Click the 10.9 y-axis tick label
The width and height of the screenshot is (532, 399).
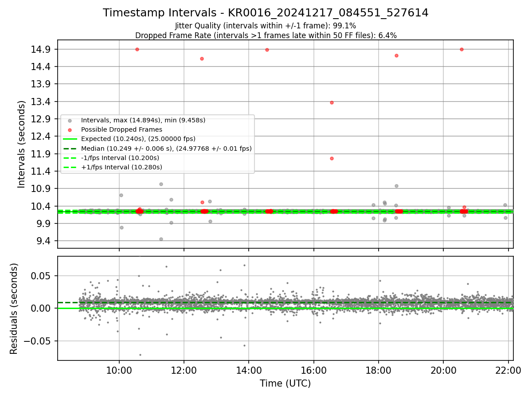[x=41, y=188]
